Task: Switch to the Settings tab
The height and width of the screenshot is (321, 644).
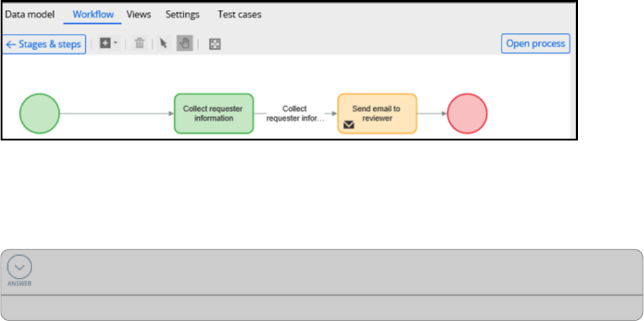Action: 183,14
